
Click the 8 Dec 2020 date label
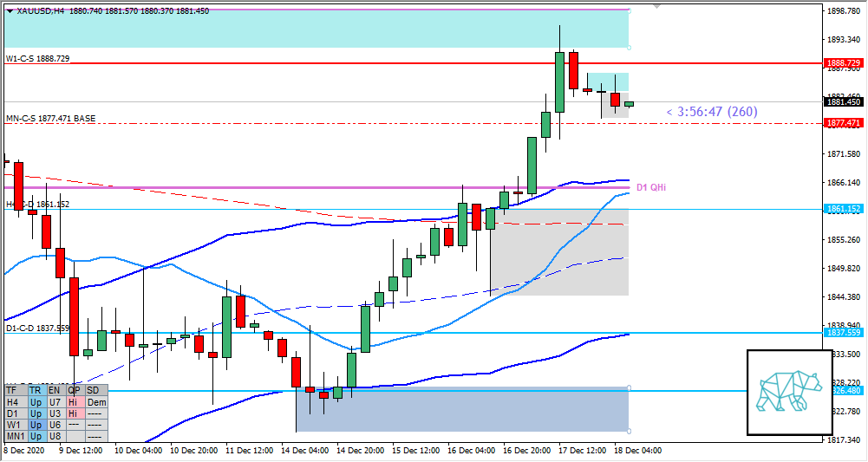[23, 451]
